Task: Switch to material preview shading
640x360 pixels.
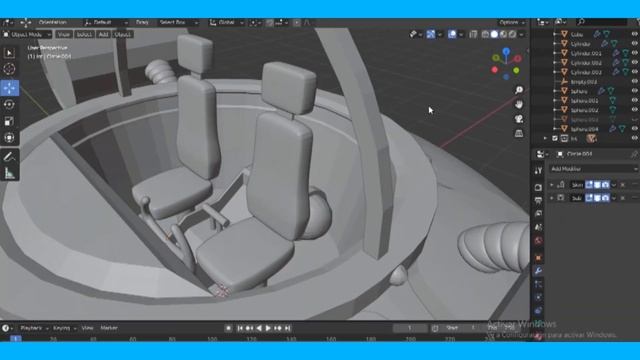Action: (503, 35)
